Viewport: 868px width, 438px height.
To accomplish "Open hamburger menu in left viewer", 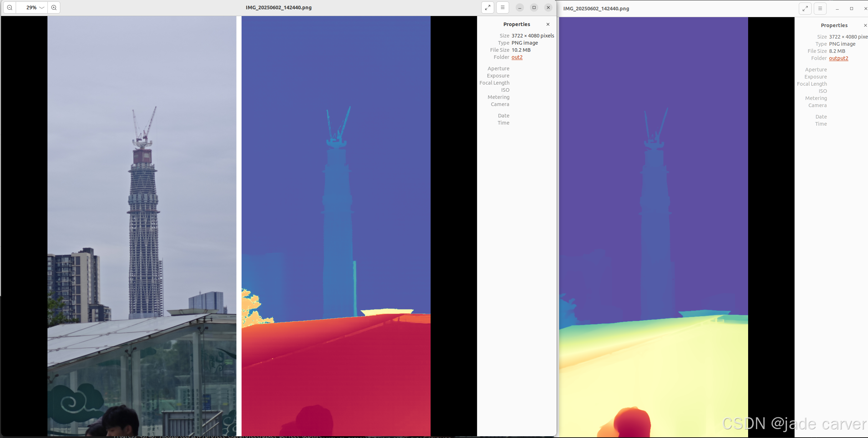I will pos(503,7).
